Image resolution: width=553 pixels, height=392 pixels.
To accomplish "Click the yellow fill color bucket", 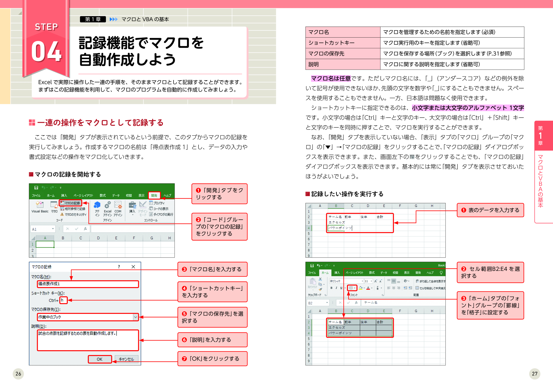I will click(x=360, y=288).
